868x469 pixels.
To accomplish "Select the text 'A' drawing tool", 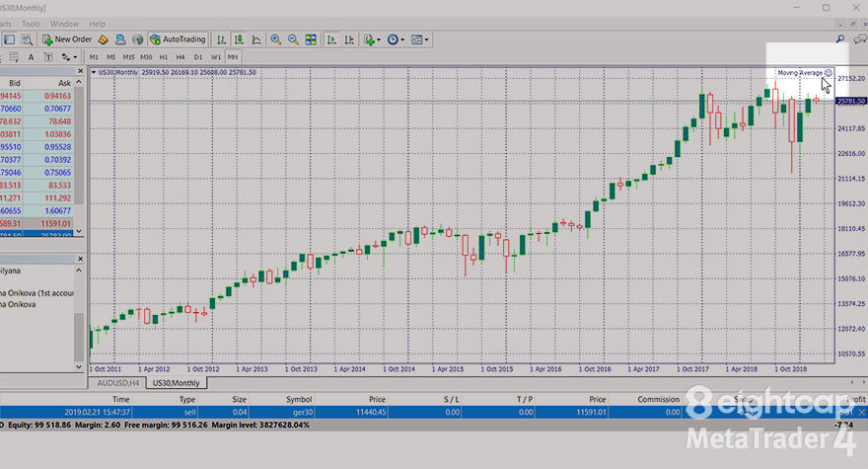I will (x=31, y=57).
